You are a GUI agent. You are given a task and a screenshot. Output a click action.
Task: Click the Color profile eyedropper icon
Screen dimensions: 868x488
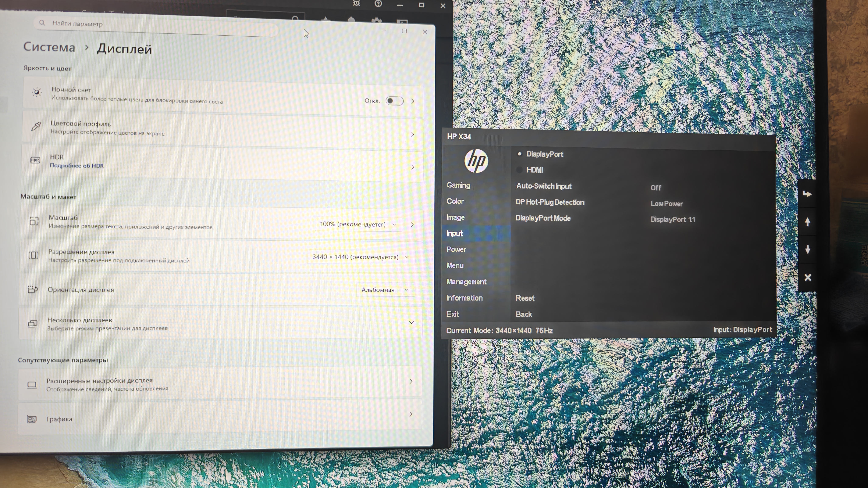[36, 127]
